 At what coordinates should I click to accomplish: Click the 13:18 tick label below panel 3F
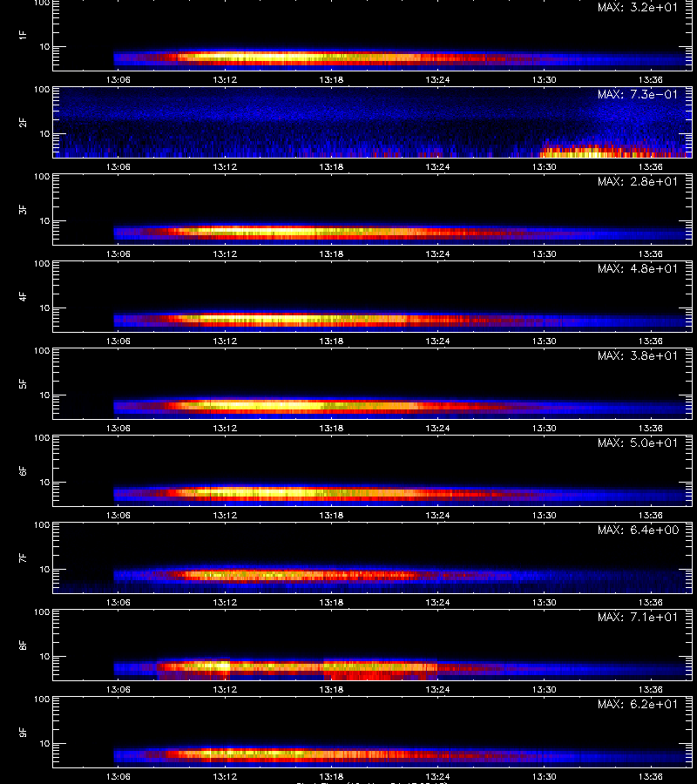pos(331,254)
